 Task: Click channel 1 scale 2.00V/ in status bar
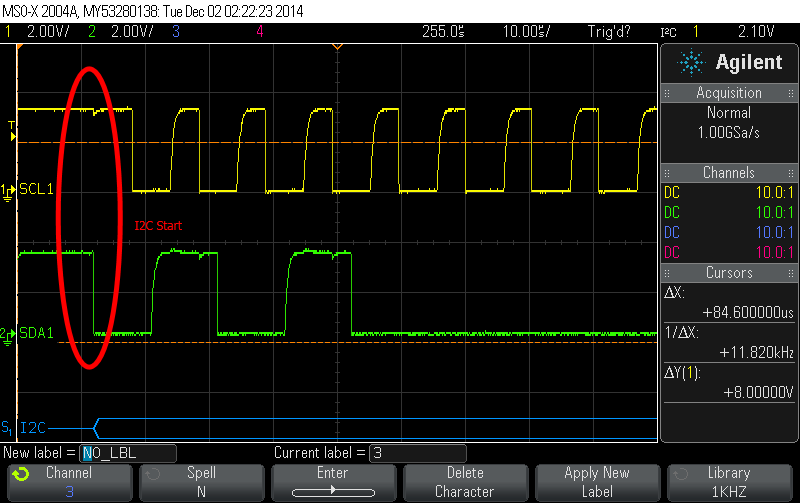tap(48, 32)
